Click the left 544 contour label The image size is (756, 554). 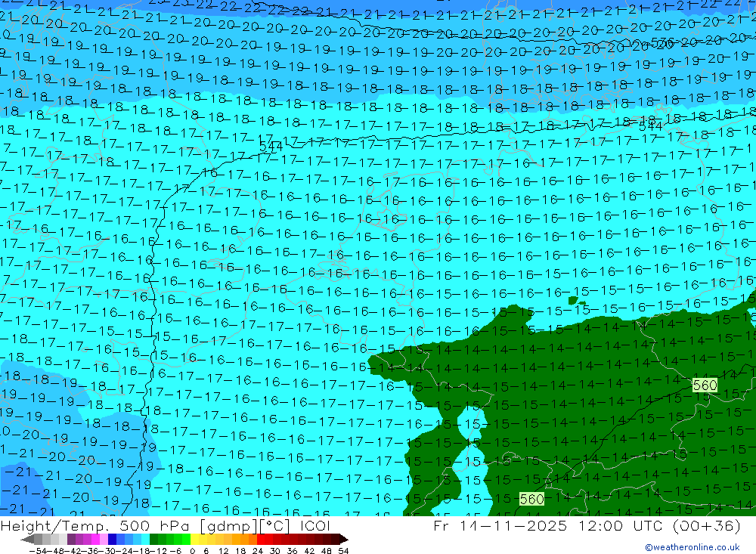[271, 147]
